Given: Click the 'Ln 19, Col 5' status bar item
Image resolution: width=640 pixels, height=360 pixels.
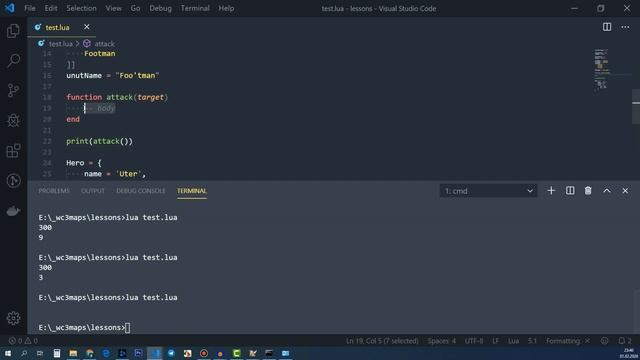Looking at the screenshot, I should coord(382,341).
